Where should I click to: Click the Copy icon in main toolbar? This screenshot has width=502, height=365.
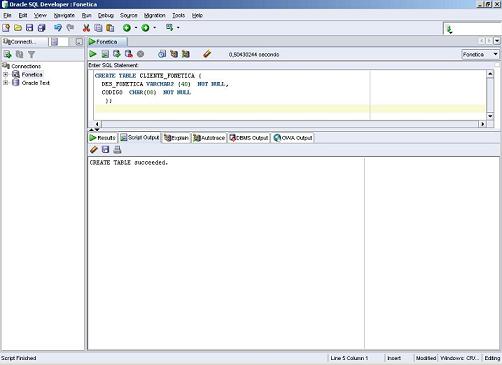(98, 28)
